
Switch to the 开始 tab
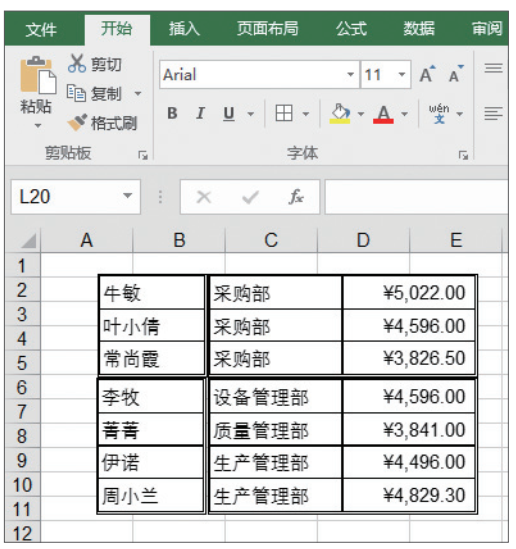click(117, 29)
